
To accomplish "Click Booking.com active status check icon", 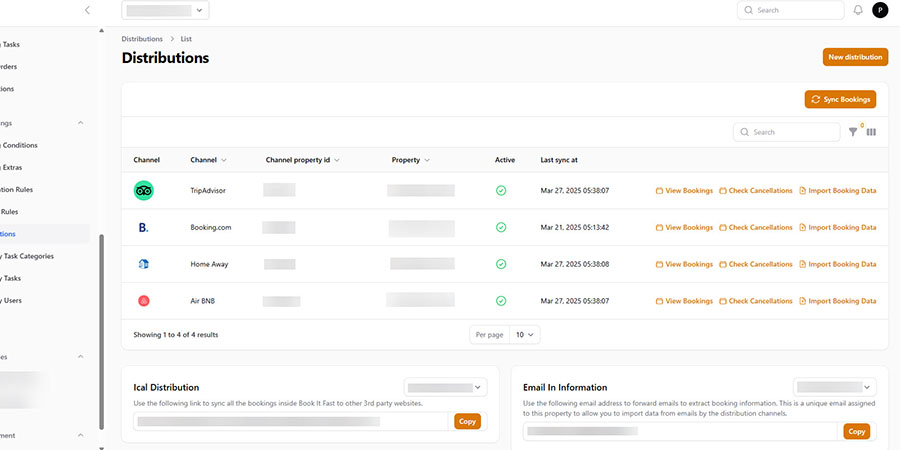I will point(501,227).
